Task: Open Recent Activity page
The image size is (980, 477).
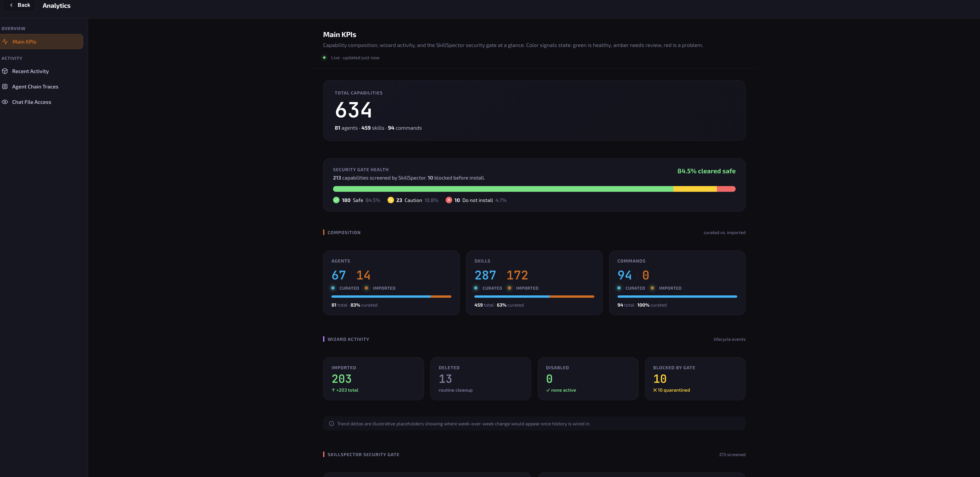Action: (31, 71)
